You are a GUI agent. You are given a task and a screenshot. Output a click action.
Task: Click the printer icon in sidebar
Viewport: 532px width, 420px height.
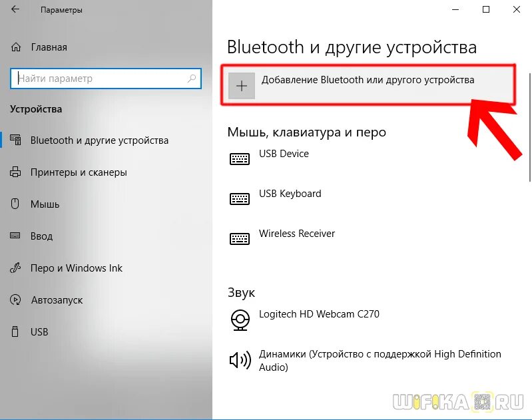(x=15, y=172)
